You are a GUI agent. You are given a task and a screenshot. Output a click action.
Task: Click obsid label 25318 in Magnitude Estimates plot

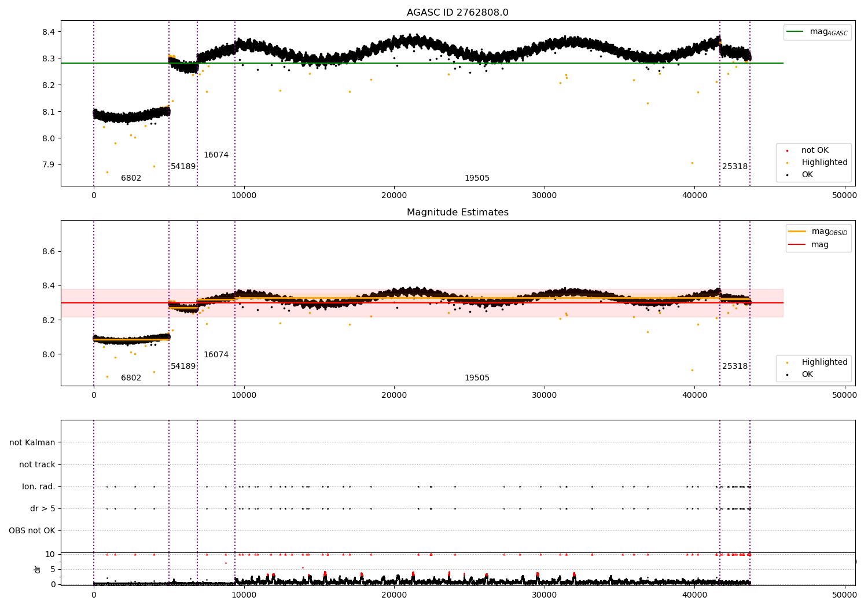pyautogui.click(x=735, y=367)
